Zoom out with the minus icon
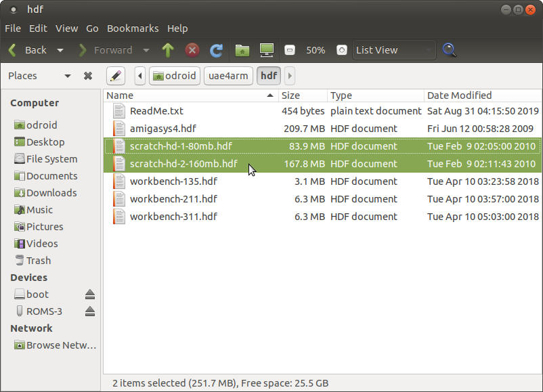 tap(290, 50)
